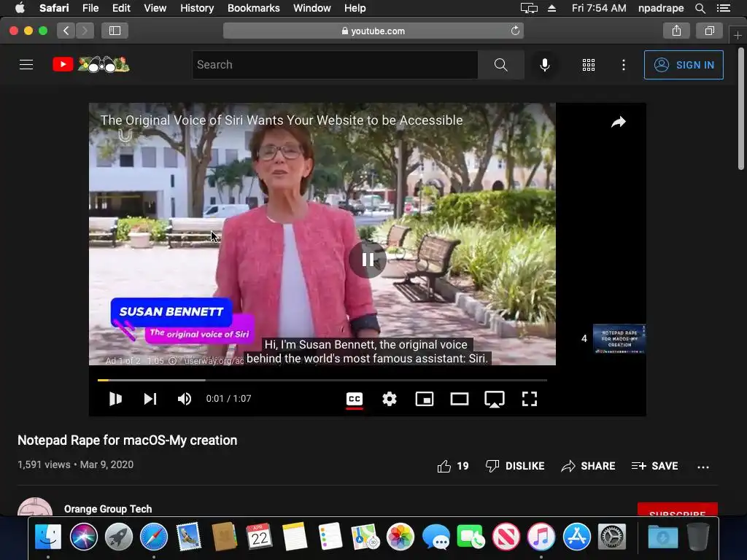Open the Downloads folder in Dock
The width and height of the screenshot is (747, 560).
pyautogui.click(x=662, y=537)
